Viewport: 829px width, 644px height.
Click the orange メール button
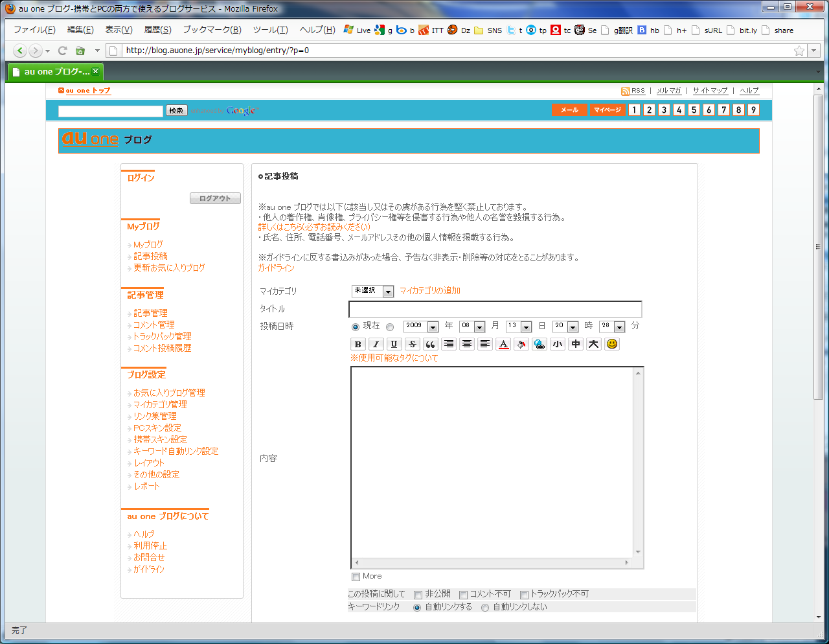click(569, 110)
